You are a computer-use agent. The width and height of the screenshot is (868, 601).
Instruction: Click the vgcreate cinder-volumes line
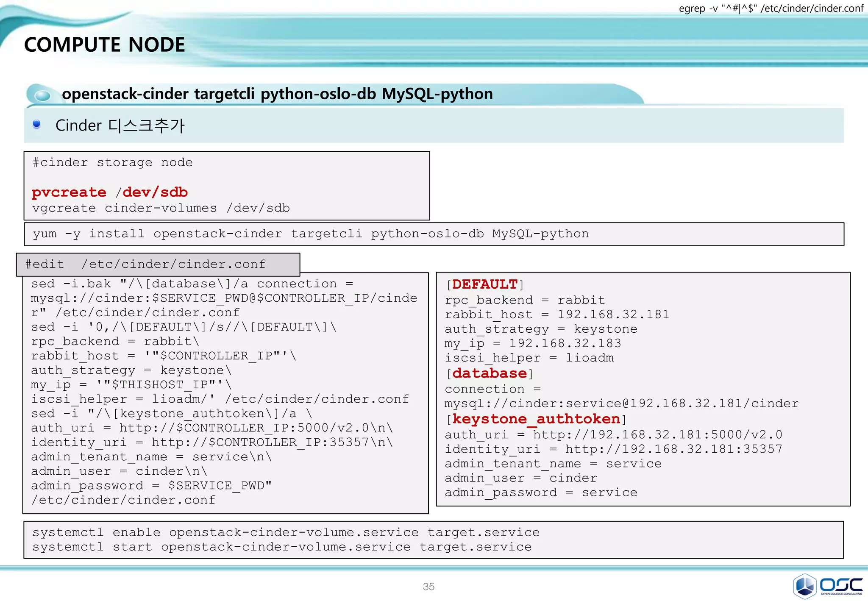tap(161, 208)
